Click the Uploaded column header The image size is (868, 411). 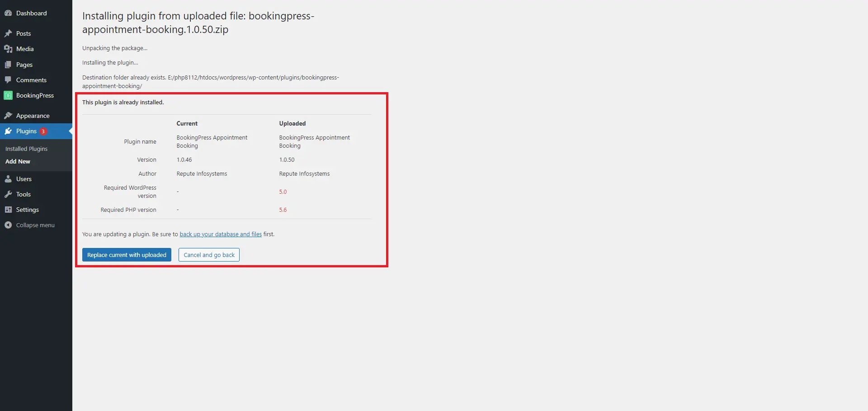coord(292,123)
